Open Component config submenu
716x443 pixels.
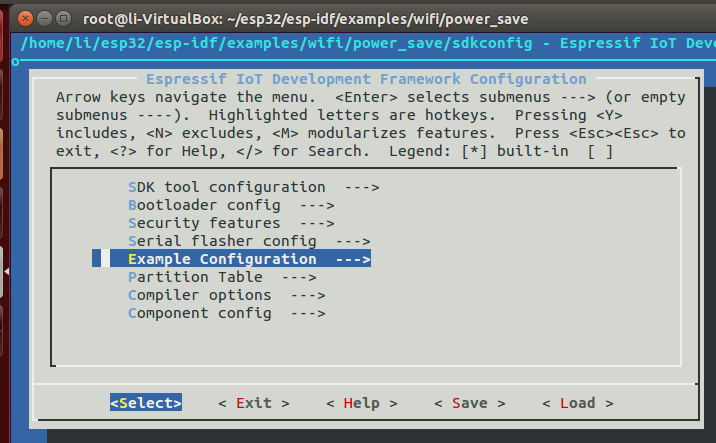tap(227, 313)
